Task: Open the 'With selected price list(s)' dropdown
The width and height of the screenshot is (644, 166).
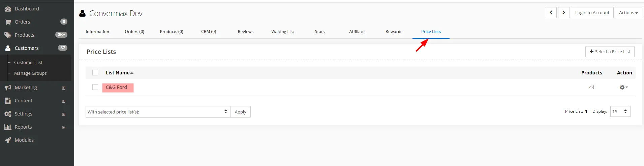Action: pyautogui.click(x=158, y=112)
